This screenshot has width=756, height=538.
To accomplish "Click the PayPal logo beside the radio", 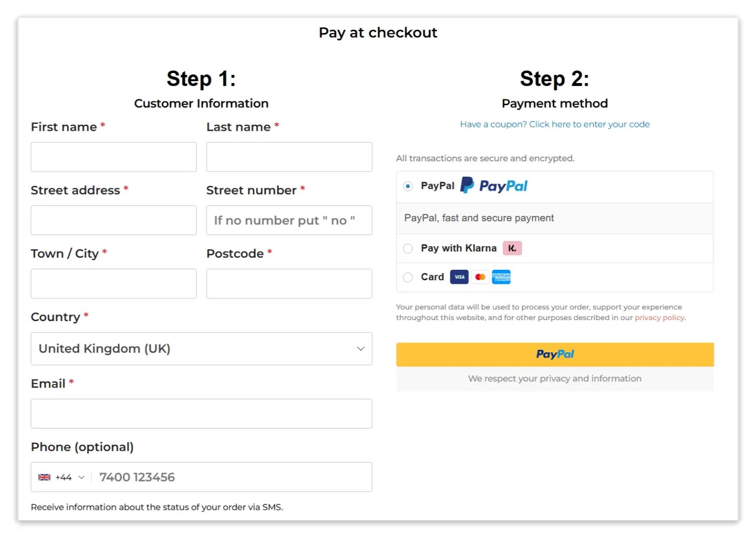I will [494, 186].
